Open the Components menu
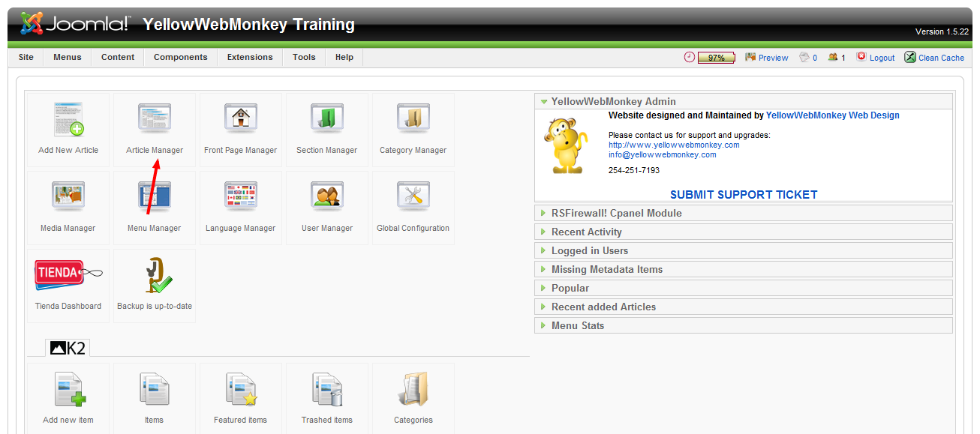 (181, 57)
